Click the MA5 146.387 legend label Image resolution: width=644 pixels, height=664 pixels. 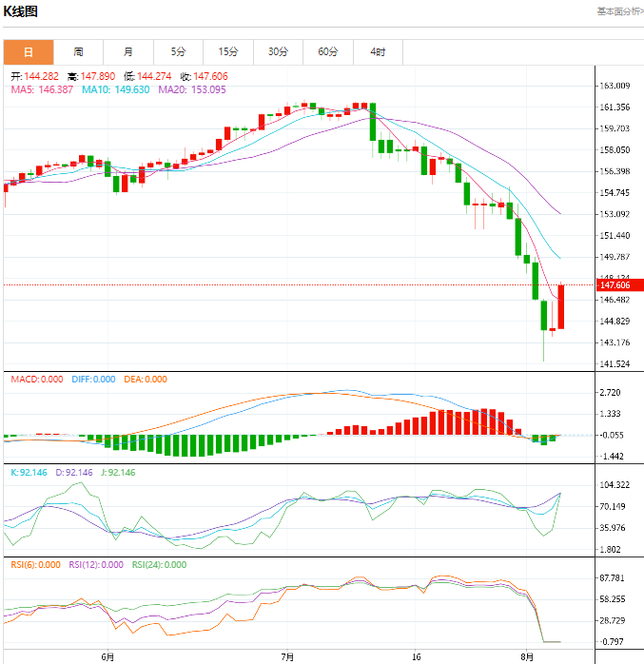(42, 89)
